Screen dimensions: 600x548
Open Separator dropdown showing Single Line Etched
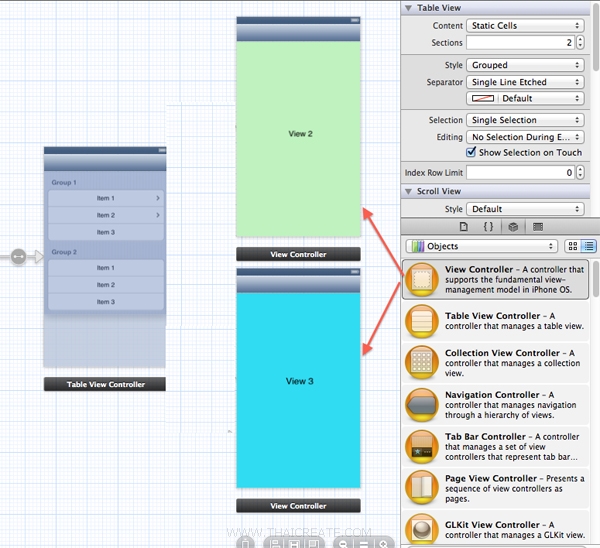(x=525, y=82)
